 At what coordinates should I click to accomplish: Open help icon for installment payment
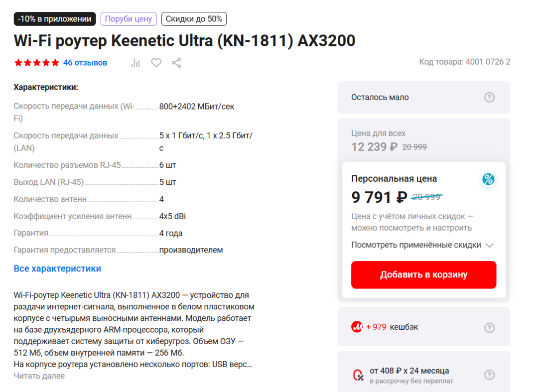(x=489, y=375)
